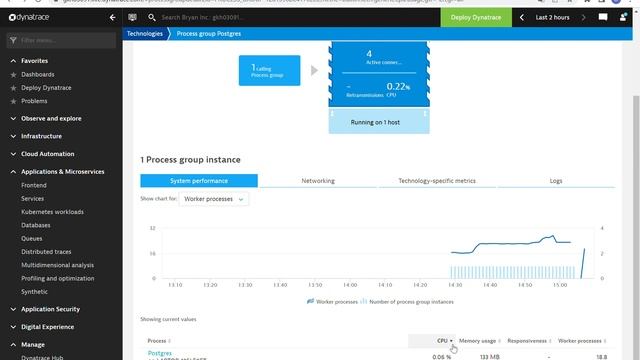Toggle Worker processes legend icon
The width and height of the screenshot is (640, 360).
[311, 301]
